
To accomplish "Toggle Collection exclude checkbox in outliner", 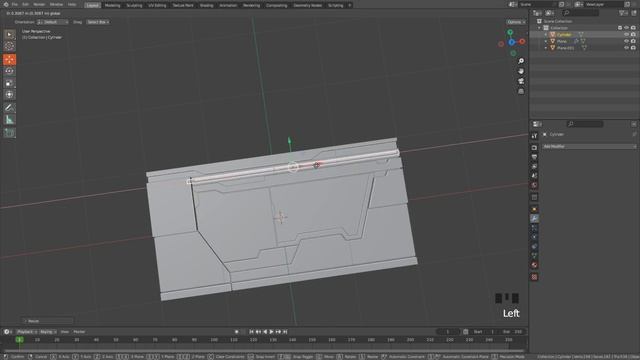I will [x=620, y=28].
